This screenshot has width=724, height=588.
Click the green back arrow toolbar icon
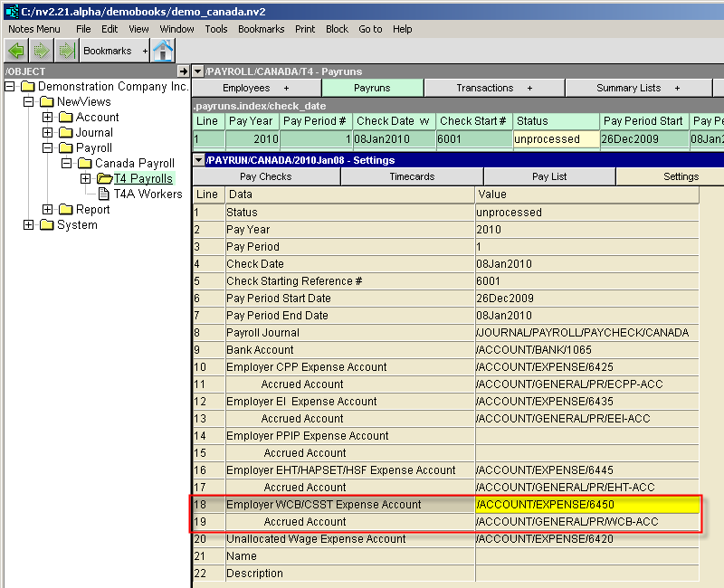[x=16, y=51]
